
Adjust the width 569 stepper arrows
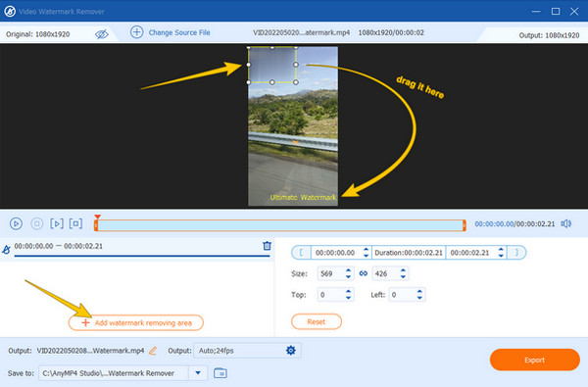pos(348,273)
